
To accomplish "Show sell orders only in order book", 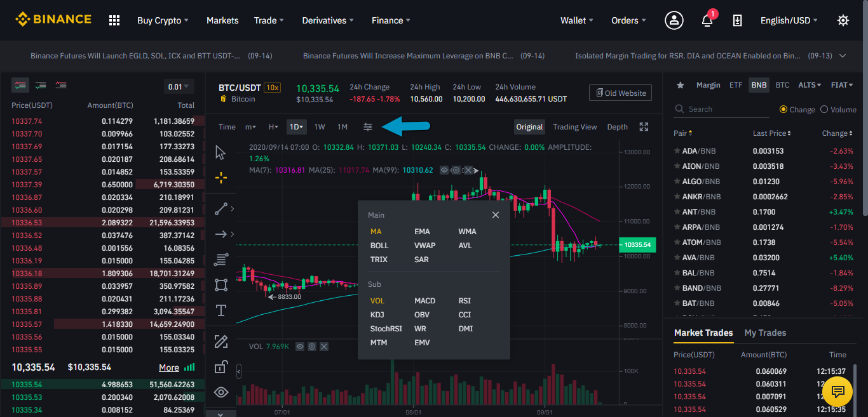I will tap(61, 85).
